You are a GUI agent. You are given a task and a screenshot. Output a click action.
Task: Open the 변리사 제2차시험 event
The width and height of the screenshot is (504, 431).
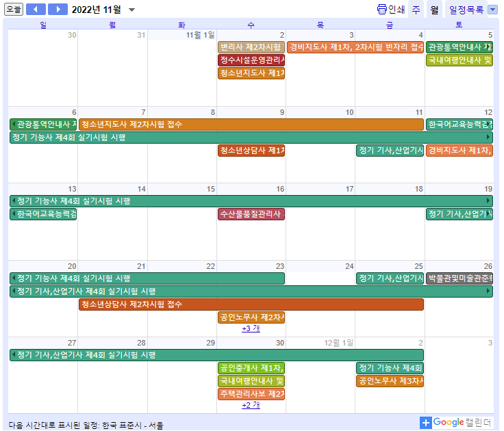[251, 47]
